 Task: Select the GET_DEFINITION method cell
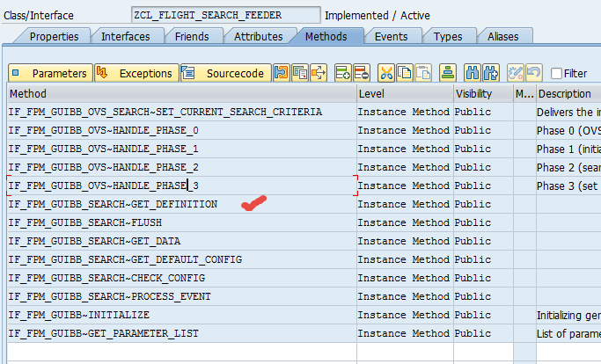113,204
